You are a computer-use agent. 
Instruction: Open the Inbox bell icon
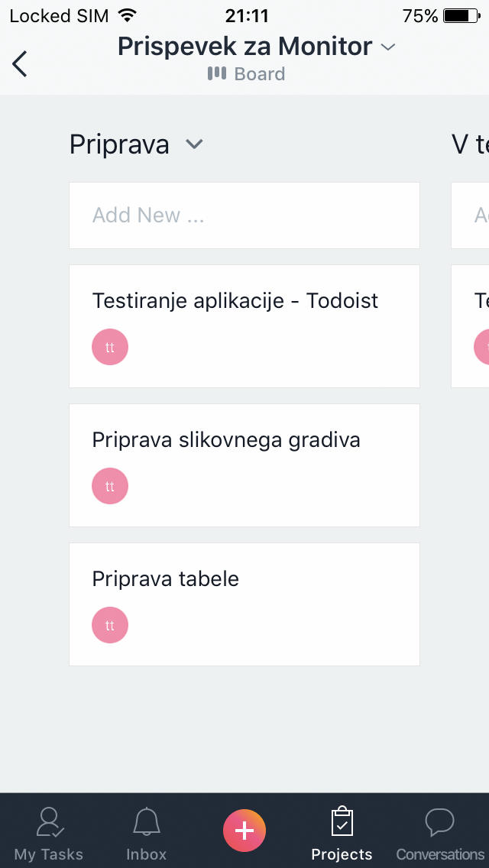[x=147, y=821]
